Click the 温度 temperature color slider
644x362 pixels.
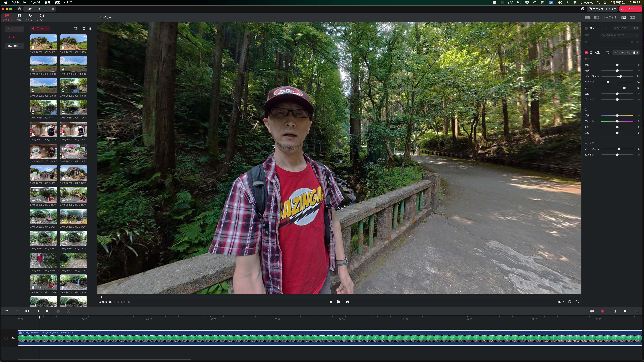pyautogui.click(x=617, y=116)
